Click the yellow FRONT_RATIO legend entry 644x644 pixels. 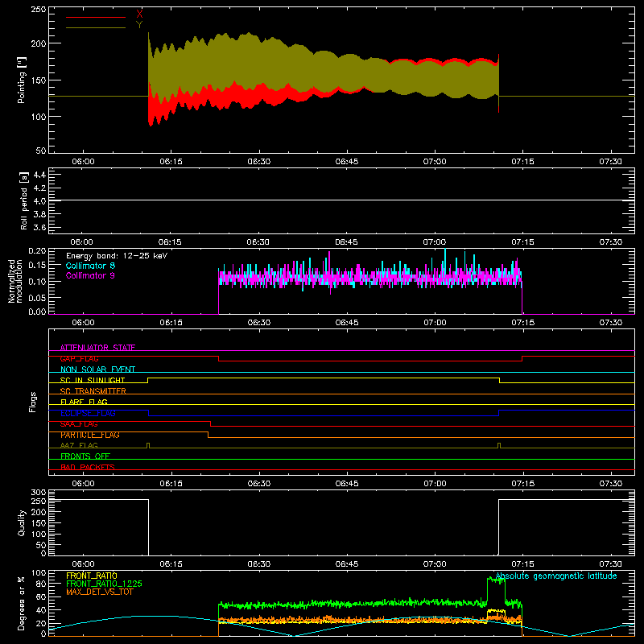pos(92,576)
